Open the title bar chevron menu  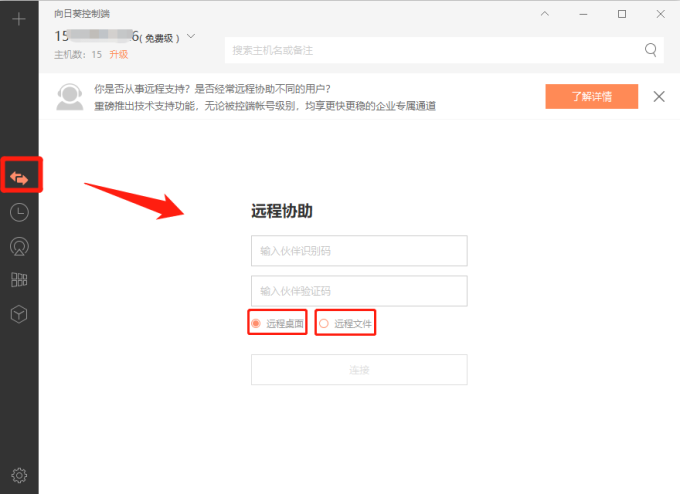pos(545,14)
